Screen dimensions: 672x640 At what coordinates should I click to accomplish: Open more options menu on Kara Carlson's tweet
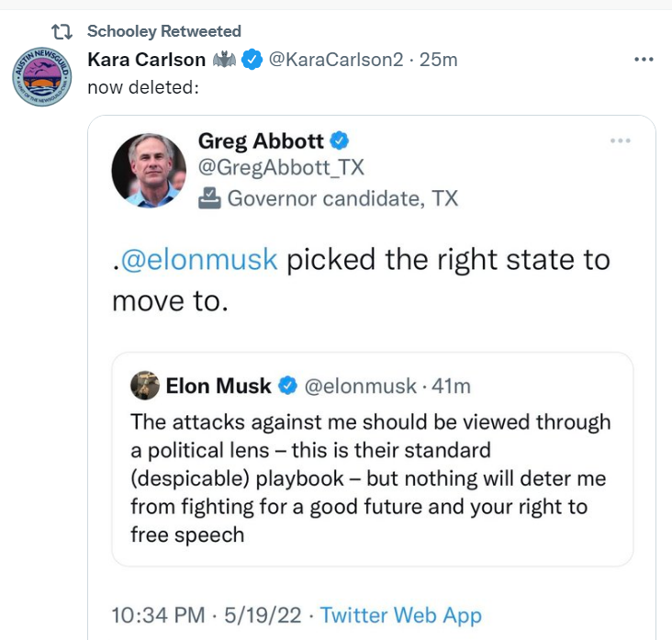[x=644, y=60]
